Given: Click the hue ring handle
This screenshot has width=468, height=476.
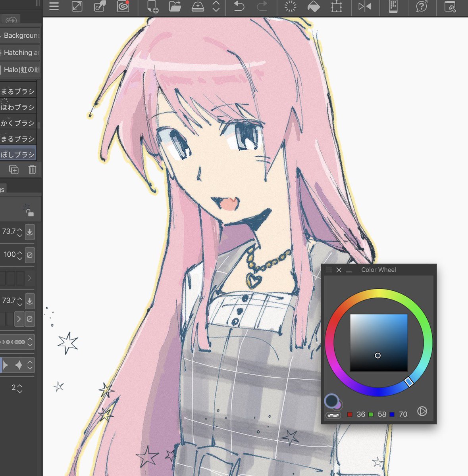Looking at the screenshot, I should tap(409, 382).
